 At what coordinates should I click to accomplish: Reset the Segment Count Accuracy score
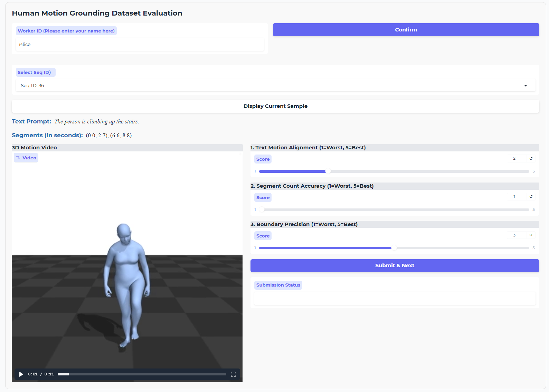tap(531, 197)
